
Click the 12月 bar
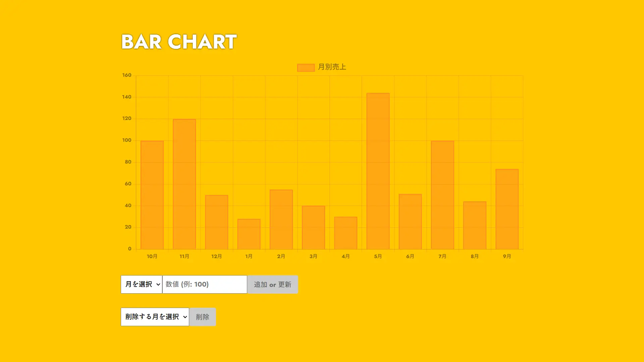217,222
